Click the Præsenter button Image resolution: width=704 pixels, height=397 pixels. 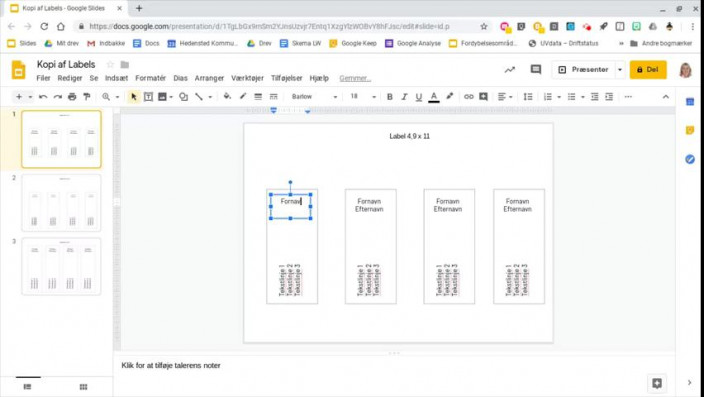583,70
